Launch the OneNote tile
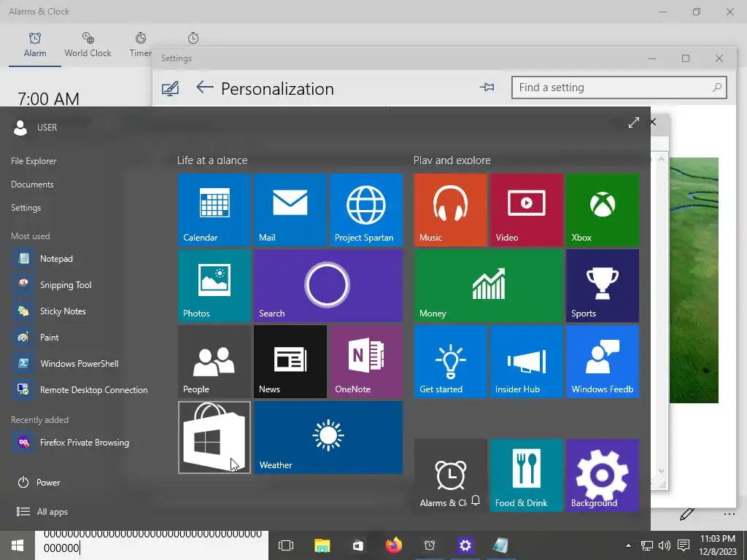Screen dimensions: 747x560 [366, 362]
